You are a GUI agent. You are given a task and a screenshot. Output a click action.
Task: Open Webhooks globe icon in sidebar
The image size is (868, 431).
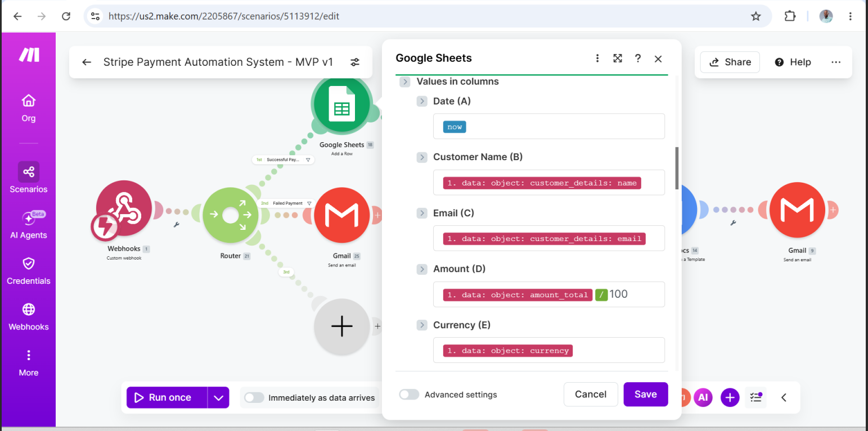tap(29, 310)
